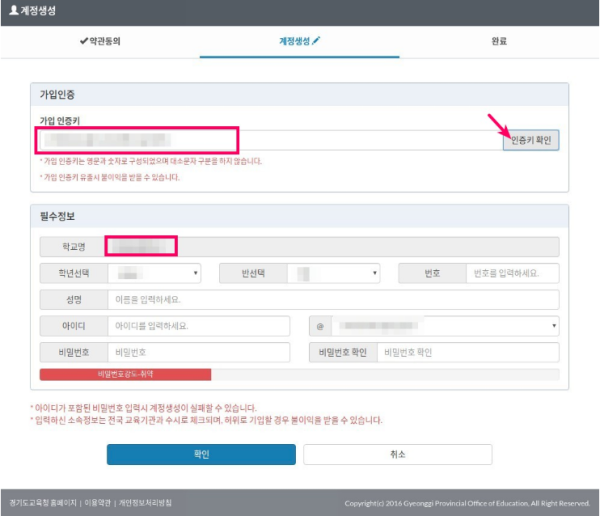The width and height of the screenshot is (600, 516).
Task: Go to the 완료 step tab
Action: [x=498, y=41]
